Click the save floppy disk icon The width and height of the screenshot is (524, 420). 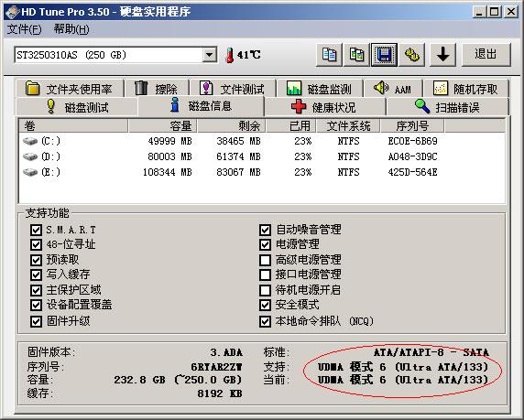pos(384,54)
